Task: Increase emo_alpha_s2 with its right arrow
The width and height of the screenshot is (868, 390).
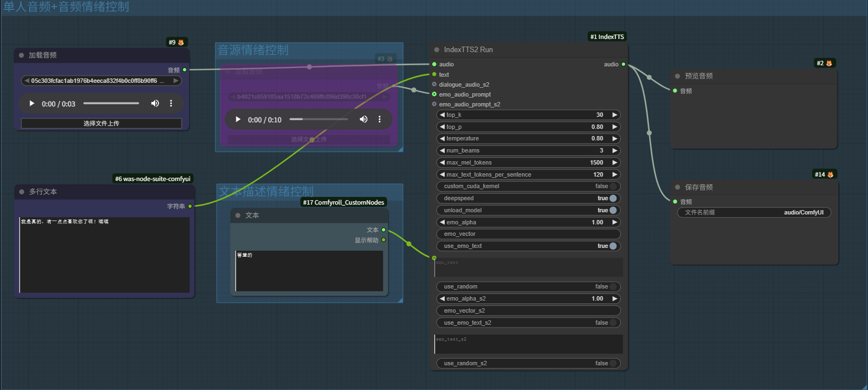Action: [x=615, y=299]
